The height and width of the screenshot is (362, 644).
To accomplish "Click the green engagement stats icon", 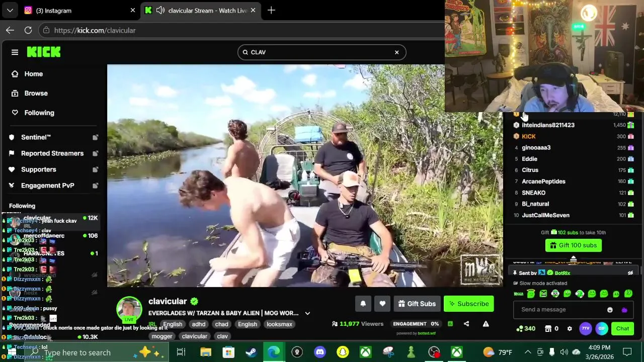I will pos(450,324).
